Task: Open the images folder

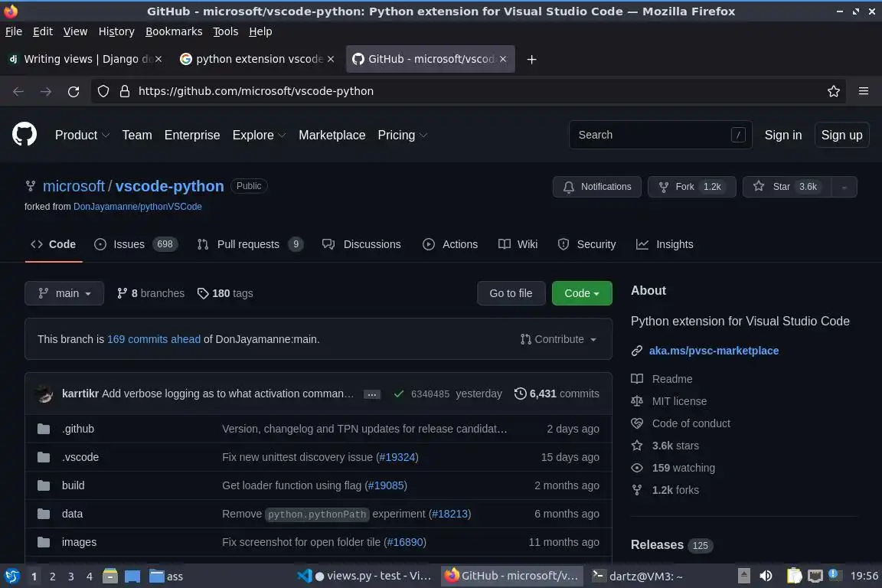Action: (80, 542)
